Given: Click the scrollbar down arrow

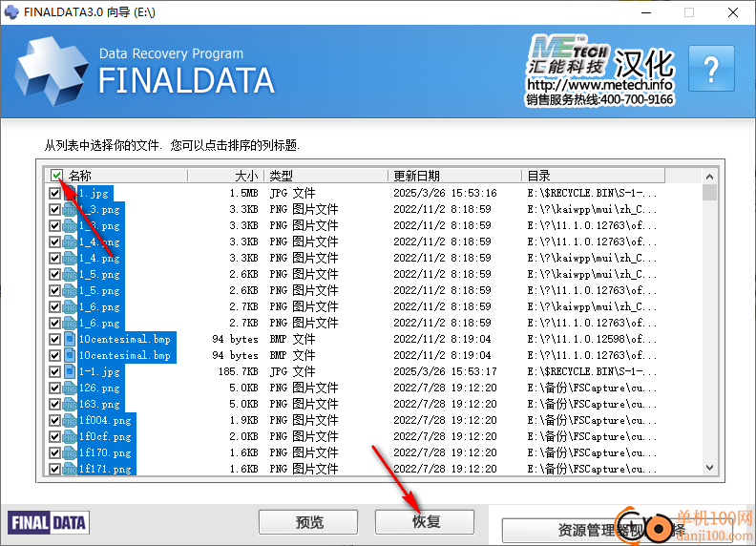Looking at the screenshot, I should 709,468.
